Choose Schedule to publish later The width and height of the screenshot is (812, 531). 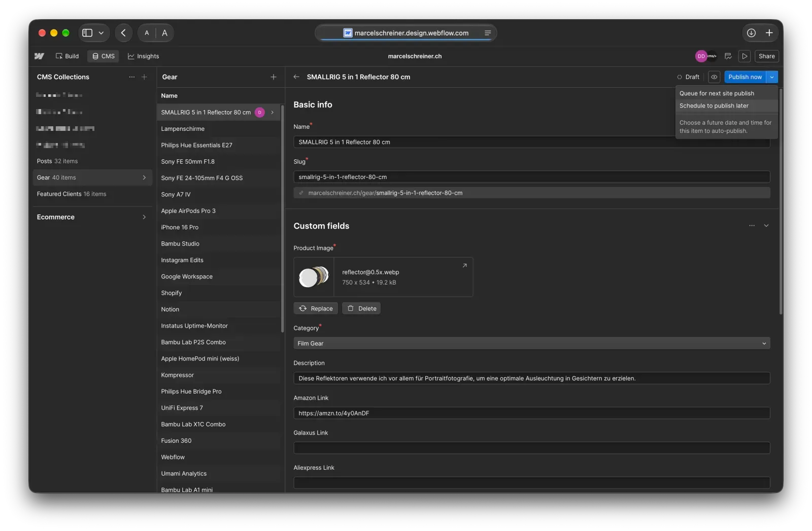click(726, 106)
